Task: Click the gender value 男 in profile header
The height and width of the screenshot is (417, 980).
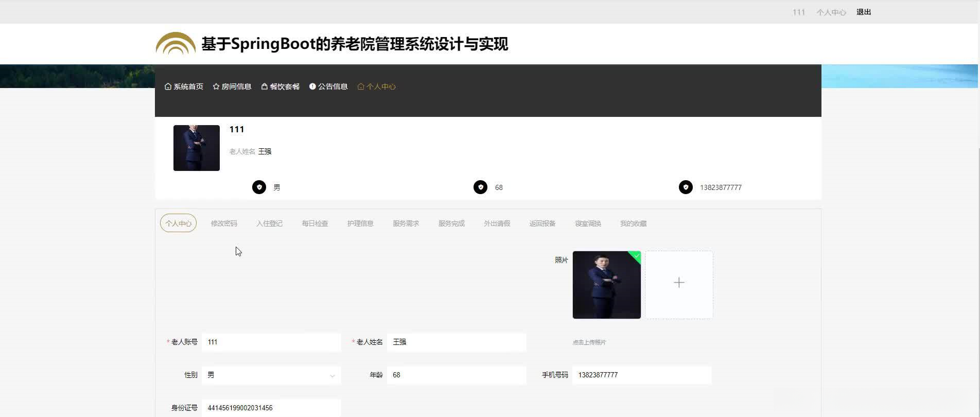Action: pos(277,187)
